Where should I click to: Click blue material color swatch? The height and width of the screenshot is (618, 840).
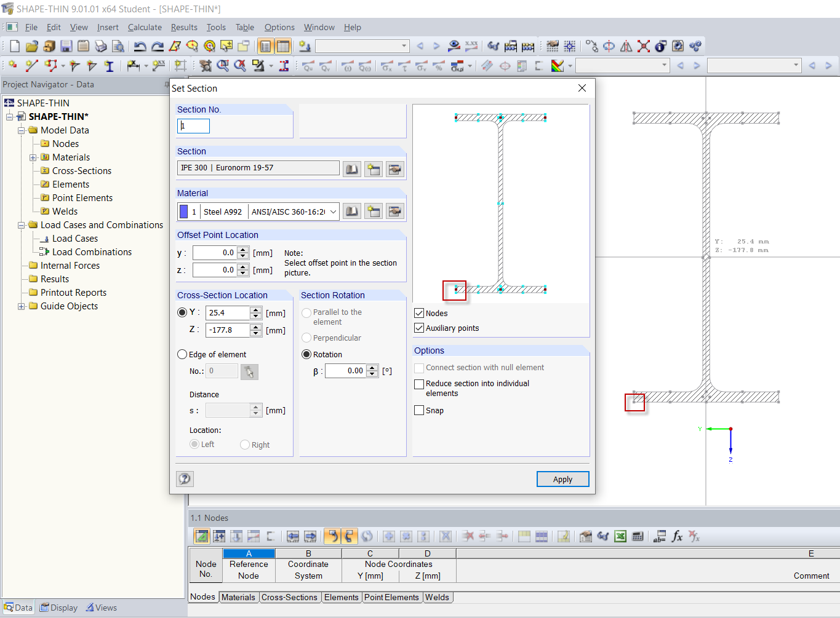point(183,212)
